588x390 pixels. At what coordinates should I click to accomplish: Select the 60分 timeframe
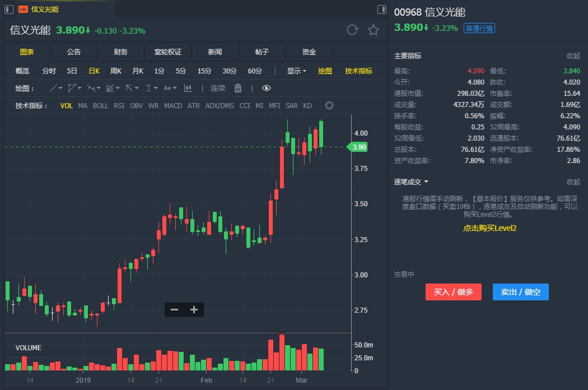[x=255, y=71]
